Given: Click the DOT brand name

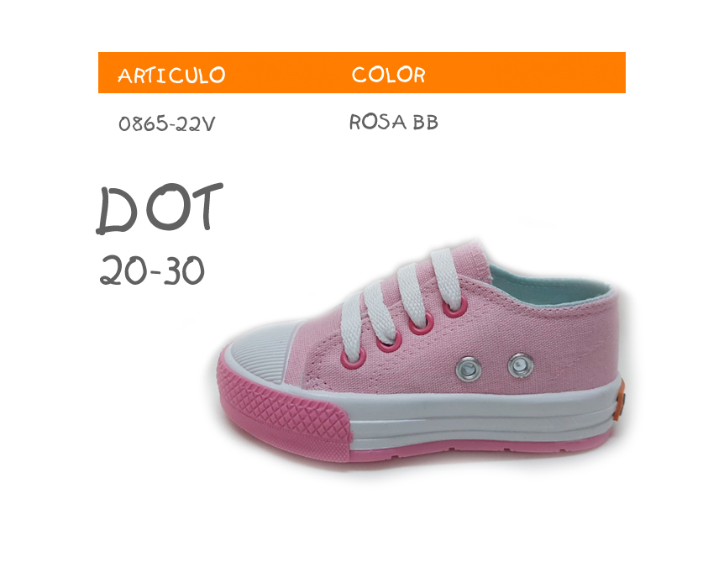Looking at the screenshot, I should click(x=160, y=207).
